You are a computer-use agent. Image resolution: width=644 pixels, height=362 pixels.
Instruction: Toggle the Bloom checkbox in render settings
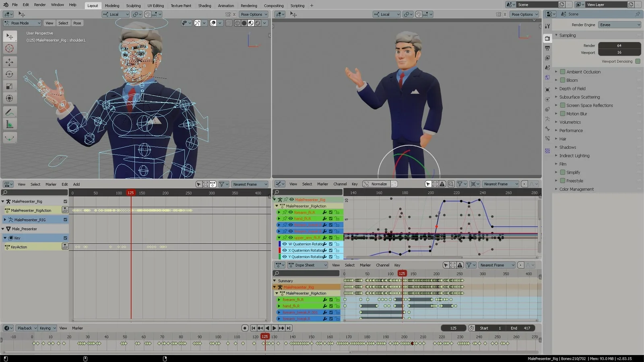point(562,80)
